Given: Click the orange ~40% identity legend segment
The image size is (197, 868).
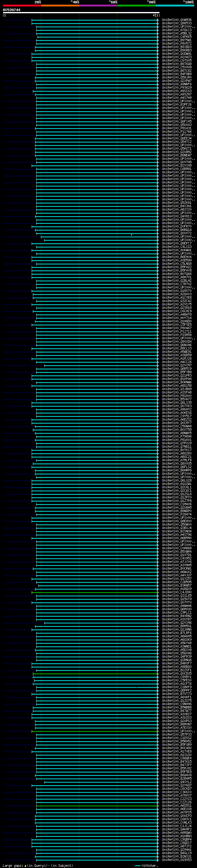Looking at the screenshot, I should click(x=60, y=6).
